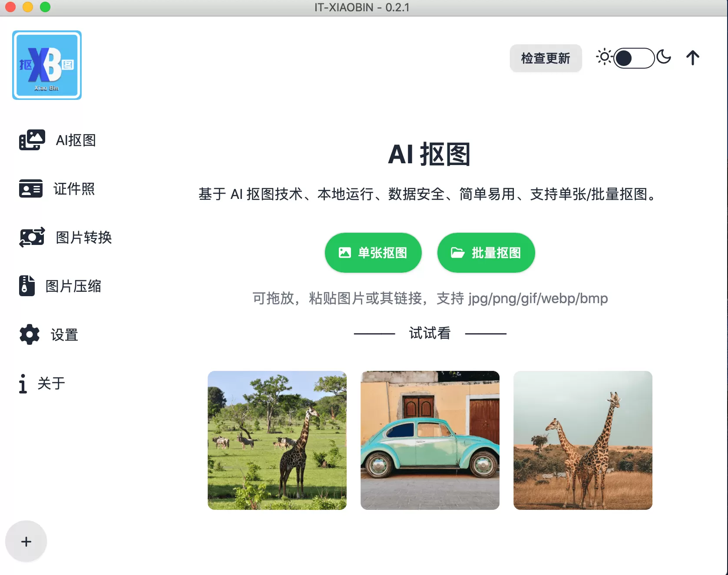Select the two giraffes sample image

pyautogui.click(x=583, y=441)
